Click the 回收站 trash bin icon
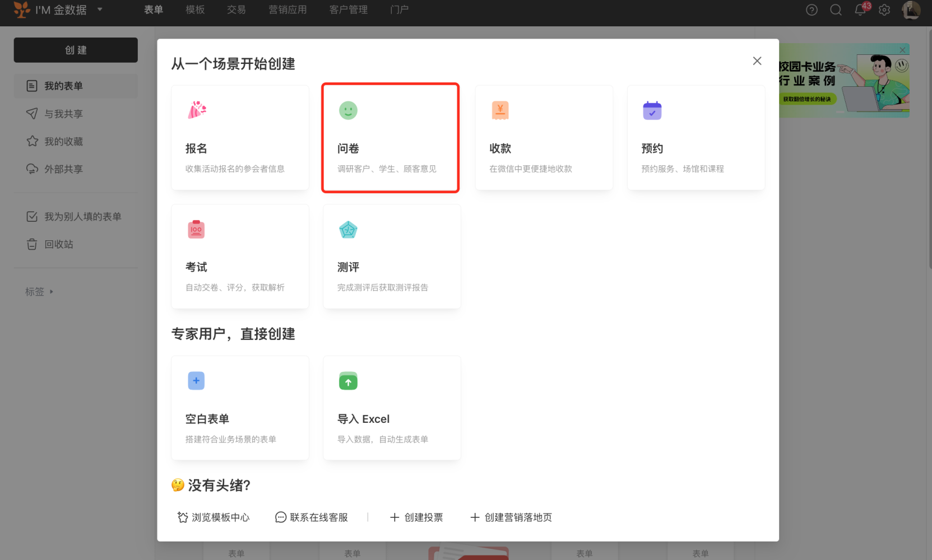 click(x=32, y=244)
